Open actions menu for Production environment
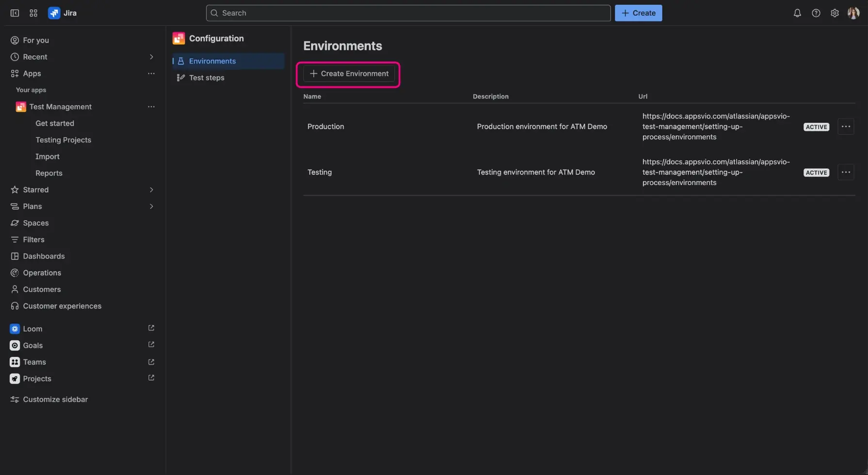 click(846, 127)
